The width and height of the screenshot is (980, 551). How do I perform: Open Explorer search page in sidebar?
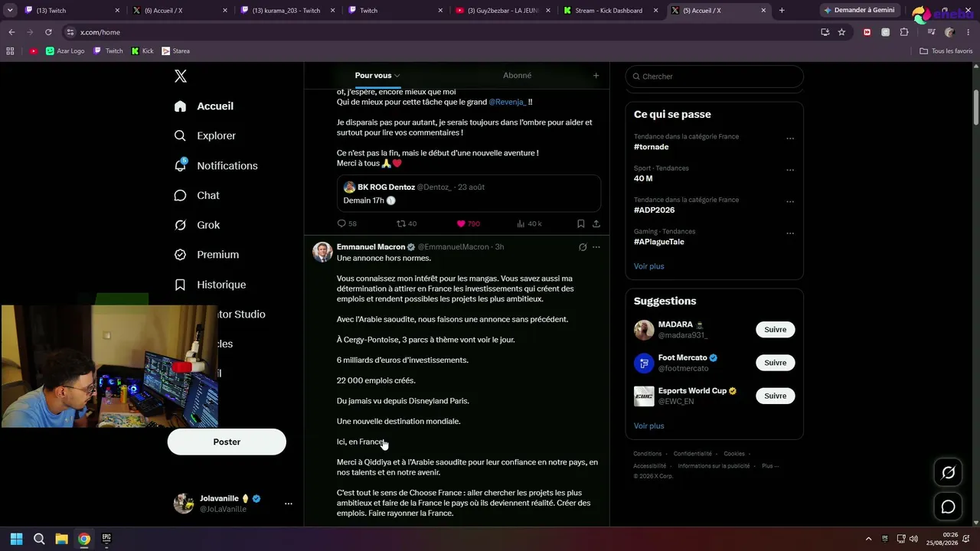(x=204, y=135)
